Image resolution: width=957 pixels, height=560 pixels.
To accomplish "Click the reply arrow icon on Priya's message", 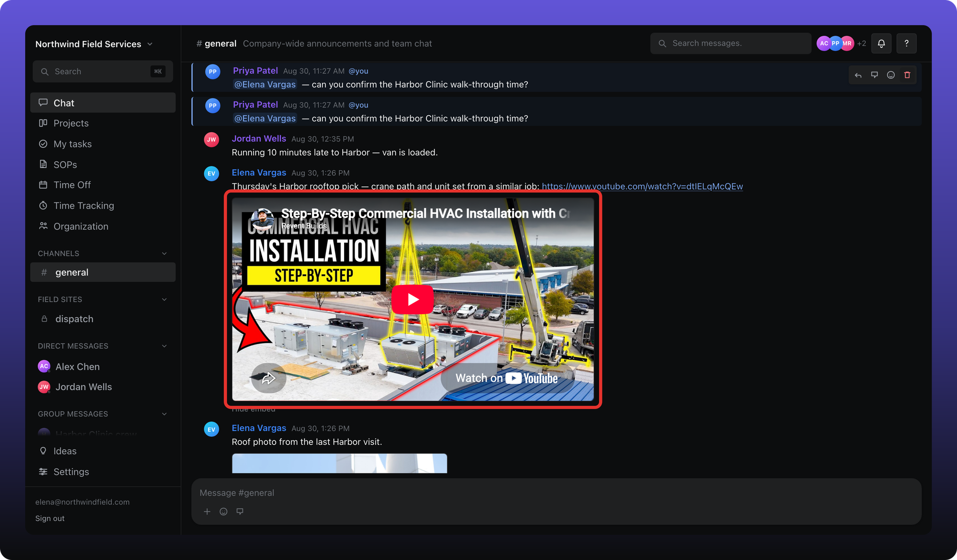I will [858, 75].
